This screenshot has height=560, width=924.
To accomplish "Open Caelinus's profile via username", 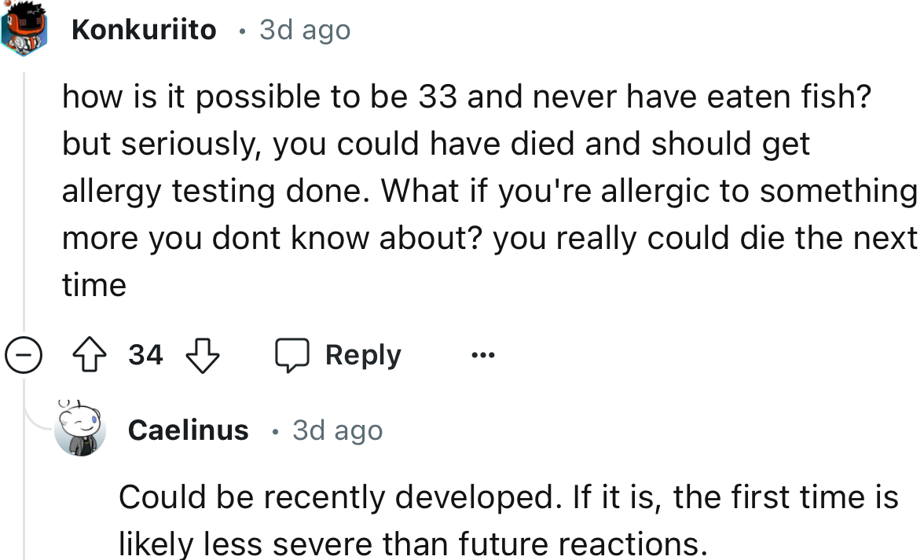I will (x=188, y=429).
